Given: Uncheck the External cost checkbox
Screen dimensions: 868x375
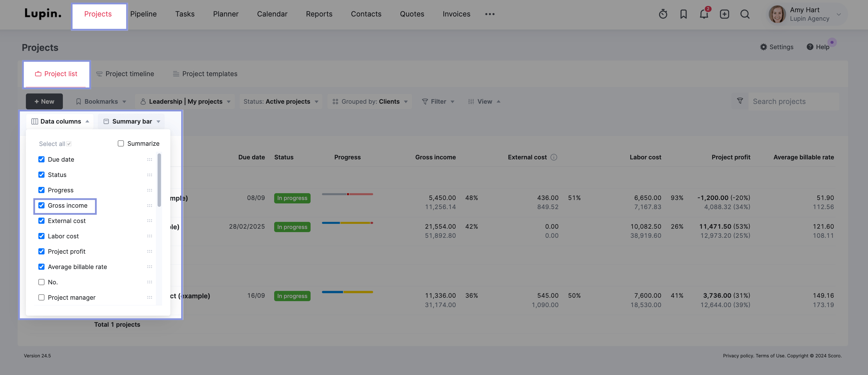Looking at the screenshot, I should pos(42,221).
